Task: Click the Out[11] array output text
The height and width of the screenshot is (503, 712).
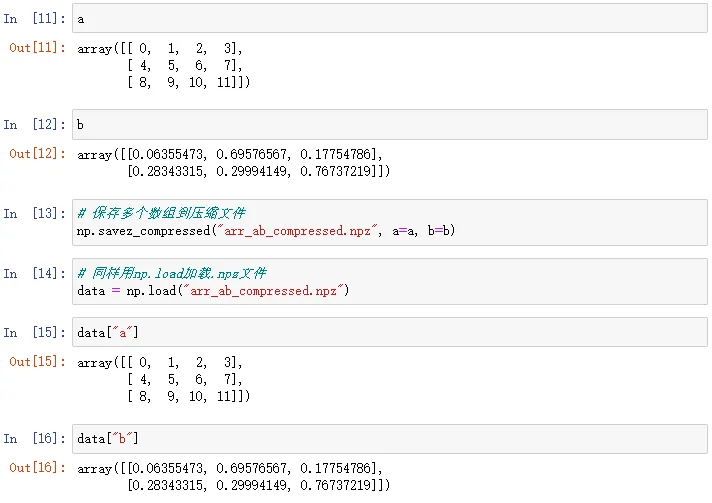Action: click(163, 65)
